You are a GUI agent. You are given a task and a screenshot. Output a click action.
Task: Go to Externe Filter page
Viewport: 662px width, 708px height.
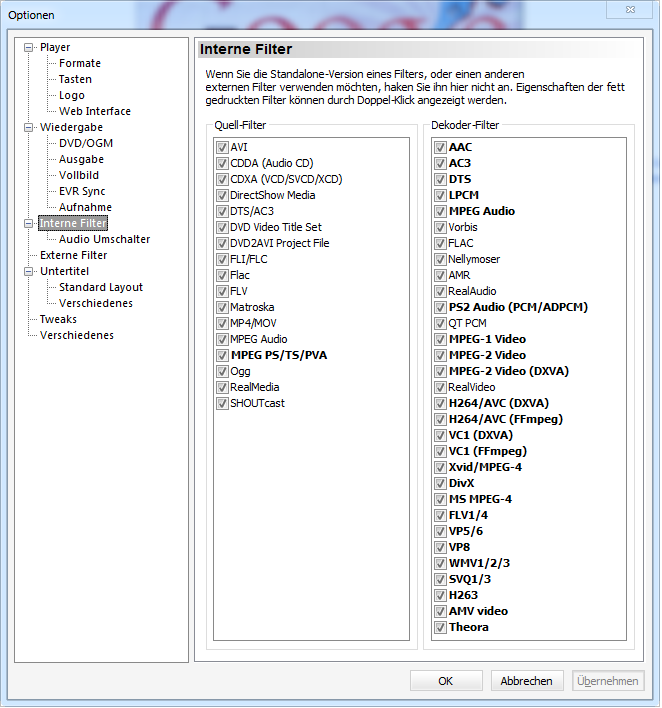coord(74,255)
